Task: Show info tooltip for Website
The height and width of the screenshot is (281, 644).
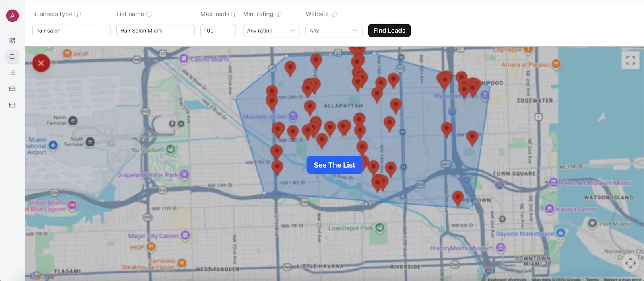Action: [334, 14]
